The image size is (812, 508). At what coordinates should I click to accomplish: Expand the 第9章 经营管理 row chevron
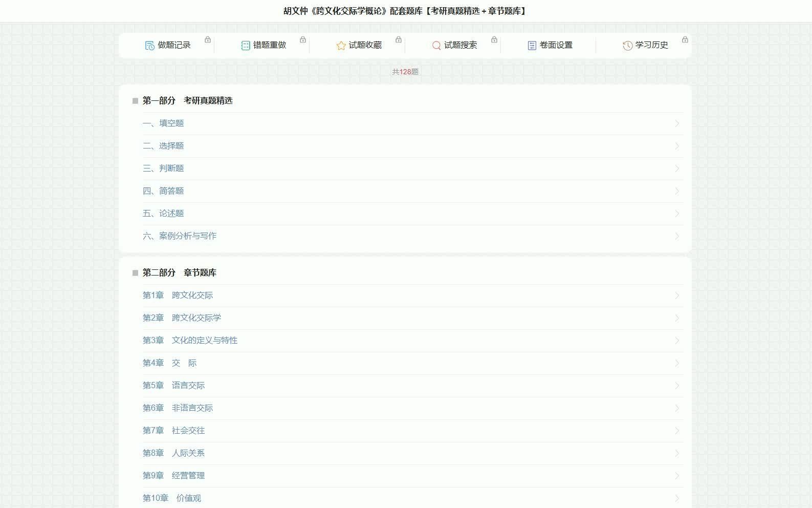(x=677, y=476)
